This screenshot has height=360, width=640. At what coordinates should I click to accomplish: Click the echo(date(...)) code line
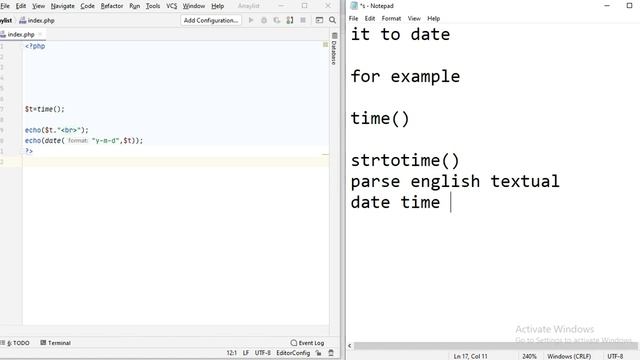pyautogui.click(x=84, y=140)
